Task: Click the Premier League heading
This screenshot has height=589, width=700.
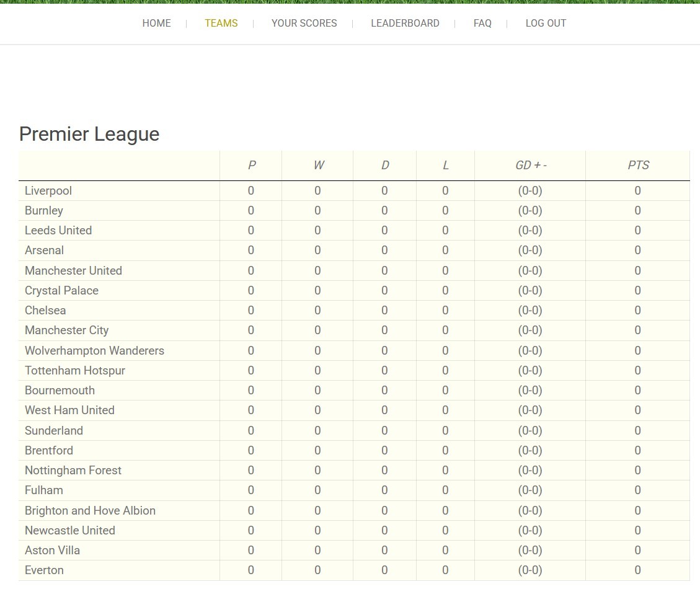Action: 89,134
